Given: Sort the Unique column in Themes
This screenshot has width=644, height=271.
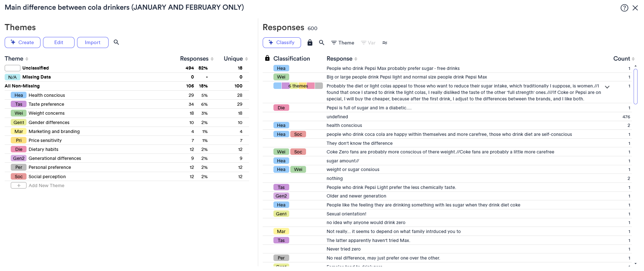Looking at the screenshot, I should tap(247, 58).
